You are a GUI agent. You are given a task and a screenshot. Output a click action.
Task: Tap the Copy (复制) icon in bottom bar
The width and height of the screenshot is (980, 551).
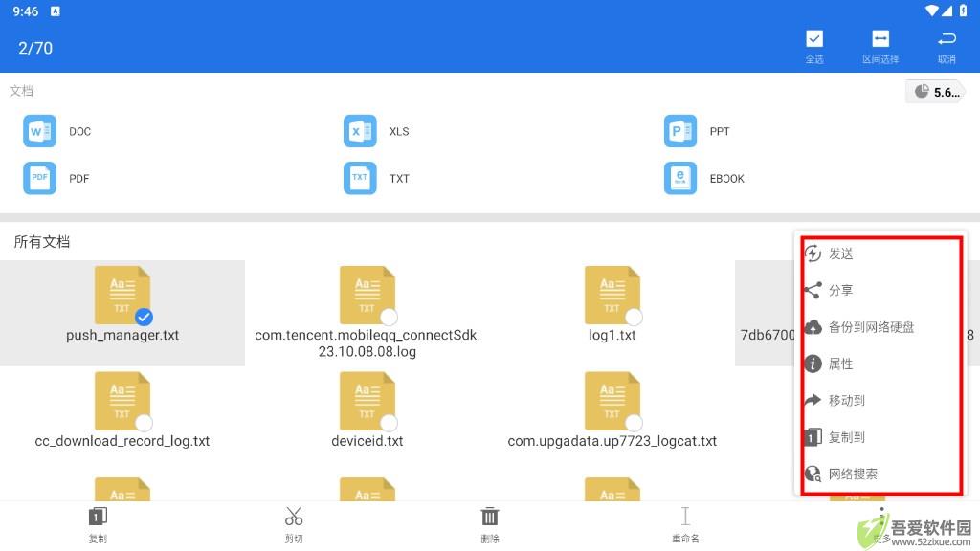98,517
